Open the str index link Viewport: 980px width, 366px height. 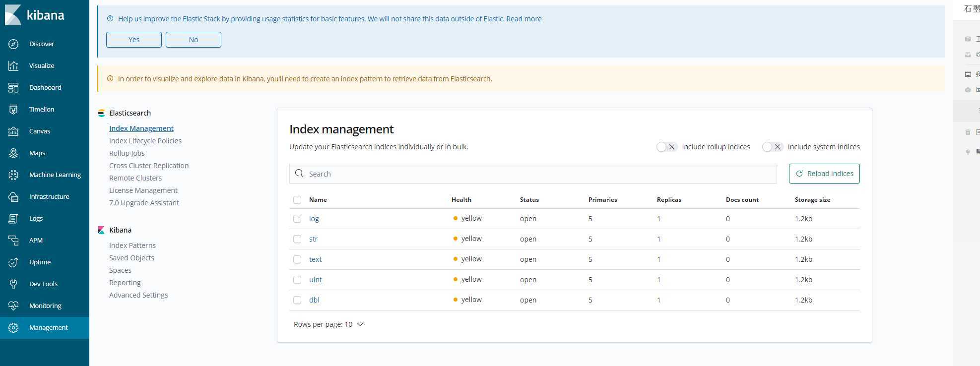[x=313, y=239]
